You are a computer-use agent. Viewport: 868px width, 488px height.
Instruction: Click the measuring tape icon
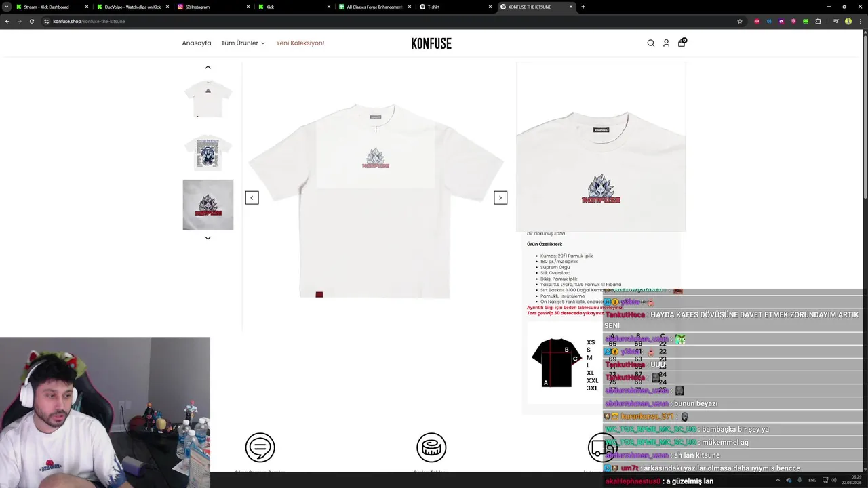pyautogui.click(x=431, y=447)
